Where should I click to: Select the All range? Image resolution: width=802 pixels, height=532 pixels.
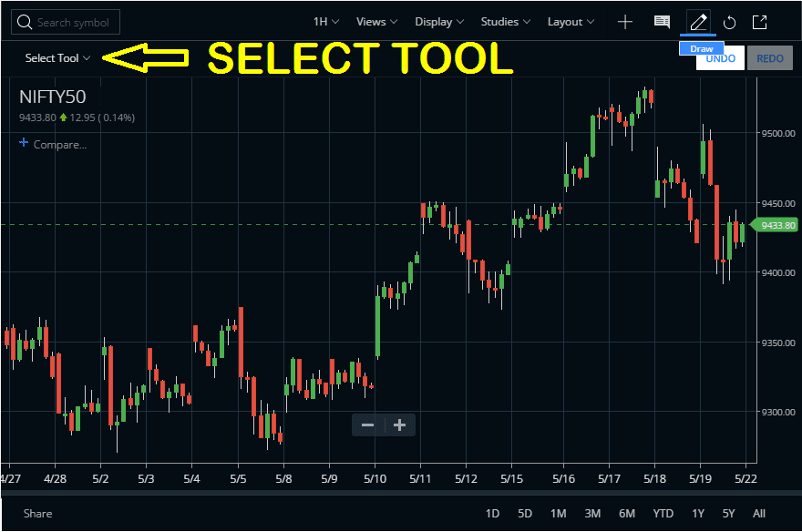click(759, 514)
